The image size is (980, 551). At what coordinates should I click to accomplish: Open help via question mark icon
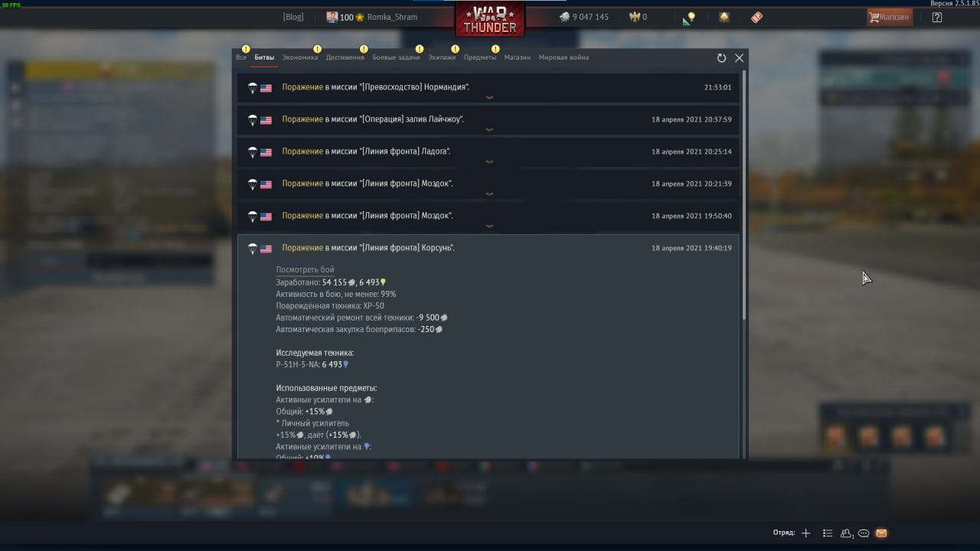coord(936,17)
